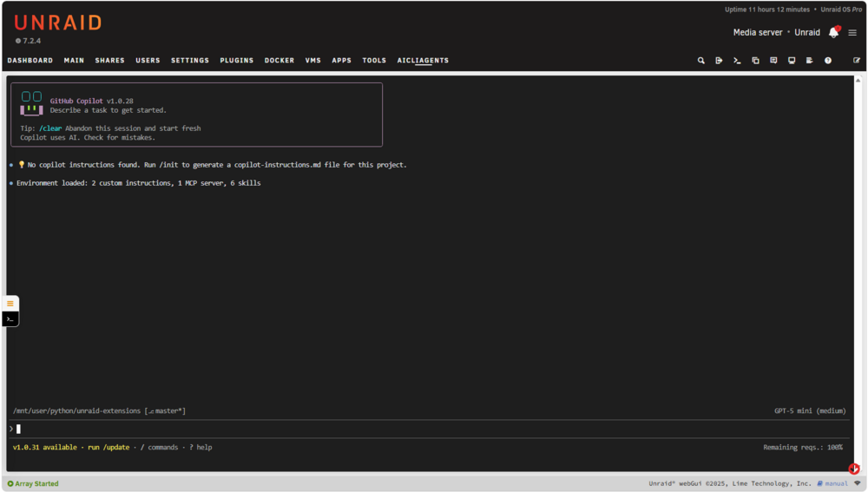Click the Unraid OS Pro label
This screenshot has height=492, width=868.
(841, 10)
